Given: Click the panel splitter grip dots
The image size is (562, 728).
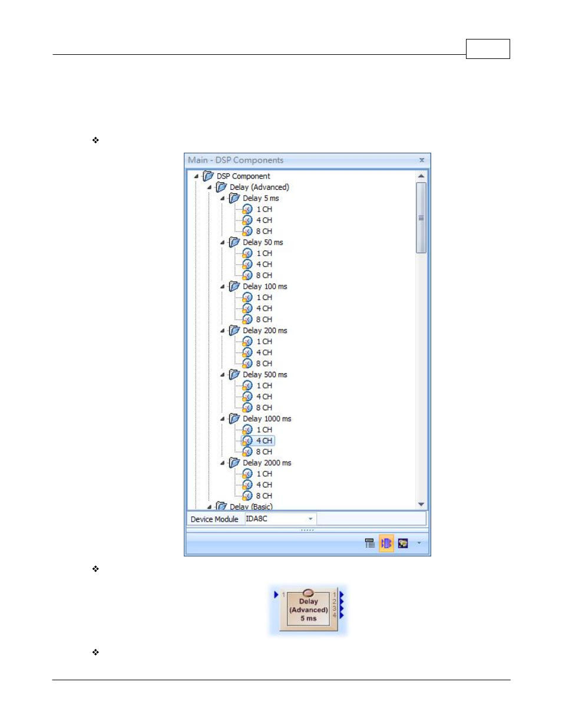Looking at the screenshot, I should 308,530.
